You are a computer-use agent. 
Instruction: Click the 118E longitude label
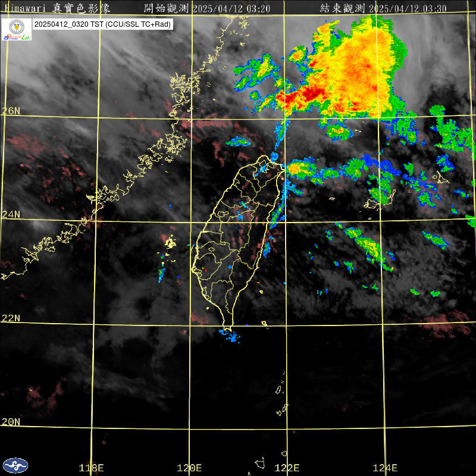pos(91,468)
